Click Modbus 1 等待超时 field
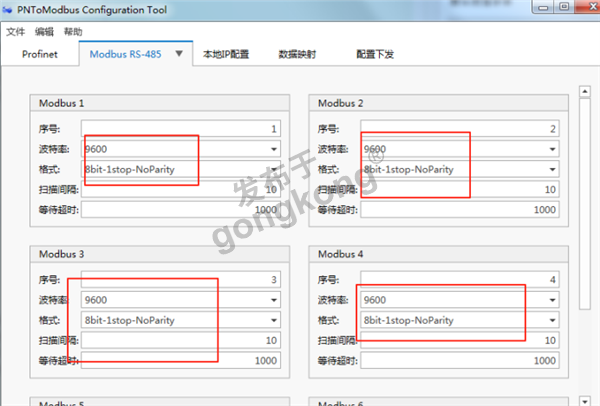The width and height of the screenshot is (600, 406). [x=181, y=210]
